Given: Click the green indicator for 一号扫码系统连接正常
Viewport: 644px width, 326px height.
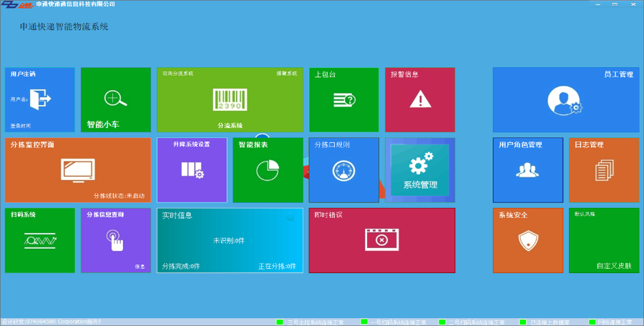Looking at the screenshot, I should [364, 322].
